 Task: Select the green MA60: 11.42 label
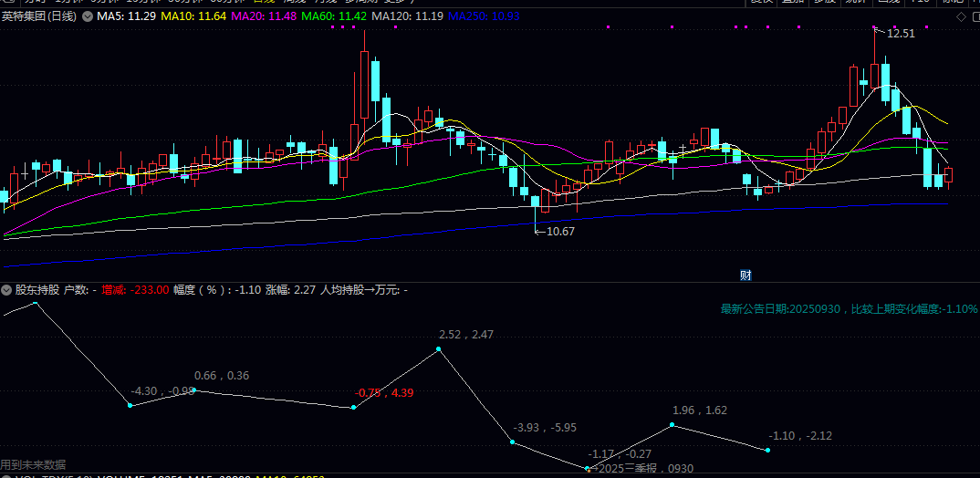333,16
